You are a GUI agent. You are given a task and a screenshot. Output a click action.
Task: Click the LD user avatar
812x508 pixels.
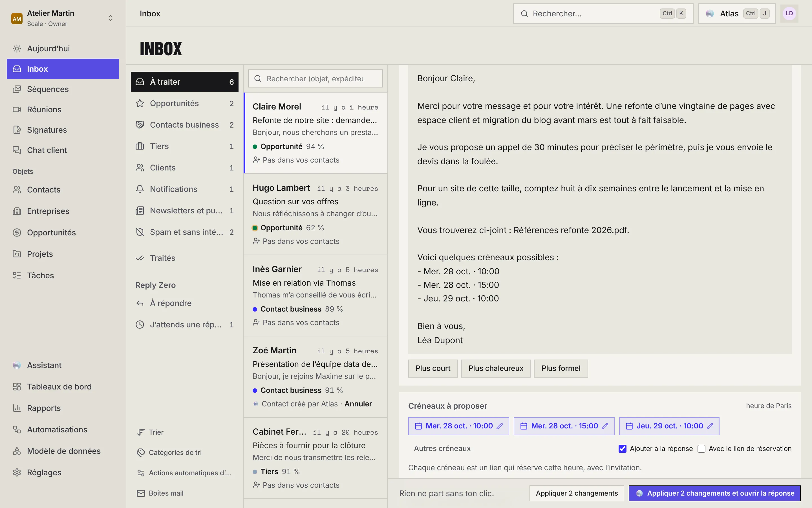point(789,14)
